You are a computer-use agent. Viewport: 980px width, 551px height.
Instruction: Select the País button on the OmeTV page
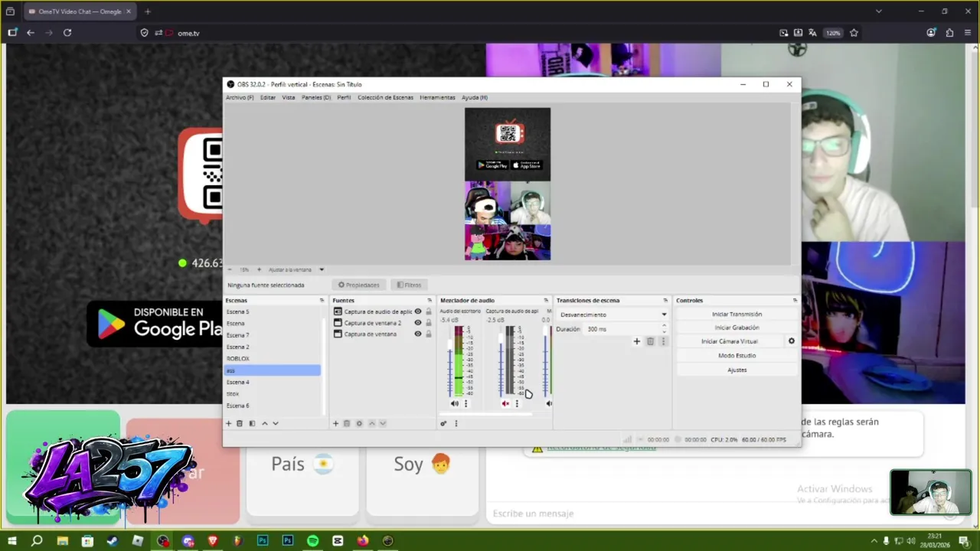point(302,464)
